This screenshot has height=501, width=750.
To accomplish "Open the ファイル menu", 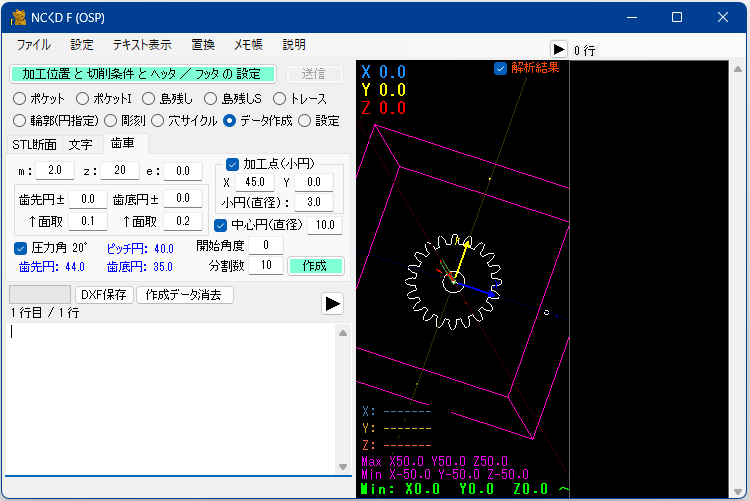I will click(33, 45).
